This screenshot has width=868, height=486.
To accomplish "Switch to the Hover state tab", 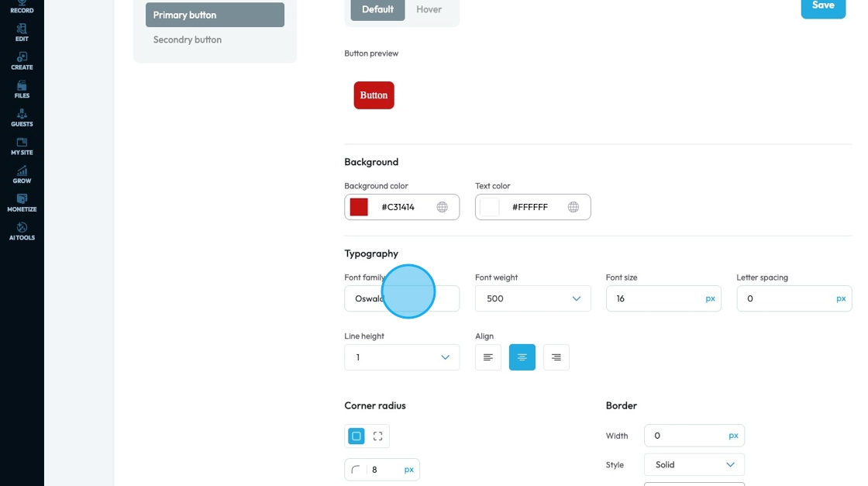I will [429, 9].
